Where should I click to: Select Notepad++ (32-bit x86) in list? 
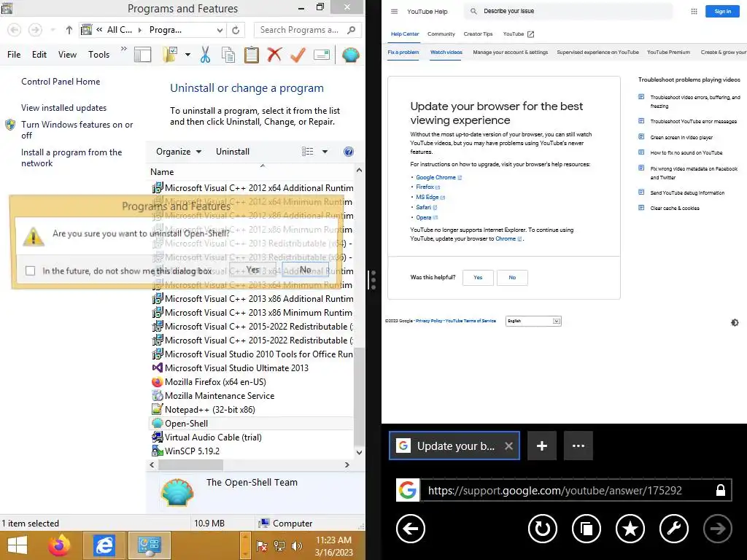(x=209, y=410)
